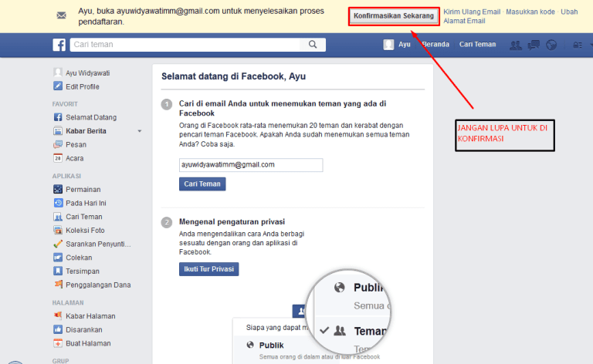Click the search magnifier button
This screenshot has height=364, width=593.
[313, 45]
